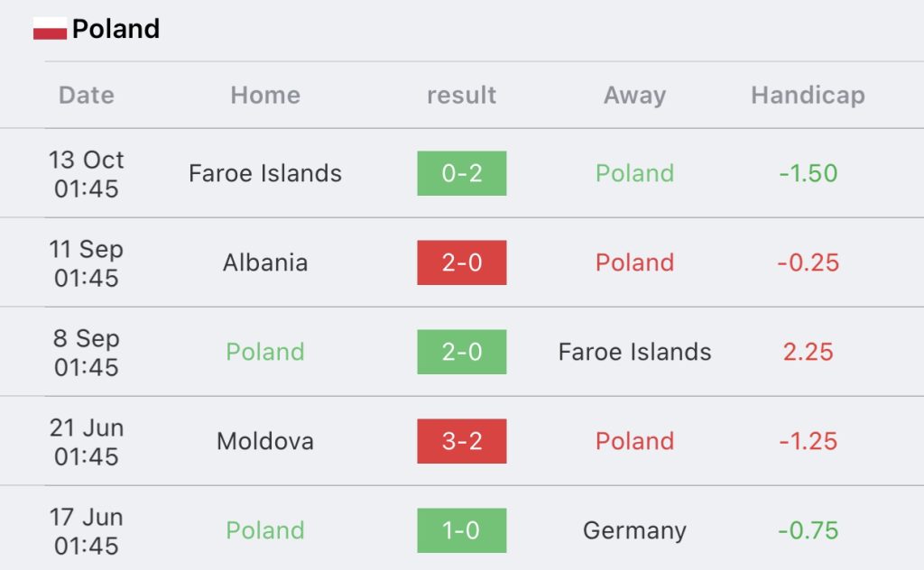
Task: Select Faroe Islands as home team
Action: click(x=265, y=173)
